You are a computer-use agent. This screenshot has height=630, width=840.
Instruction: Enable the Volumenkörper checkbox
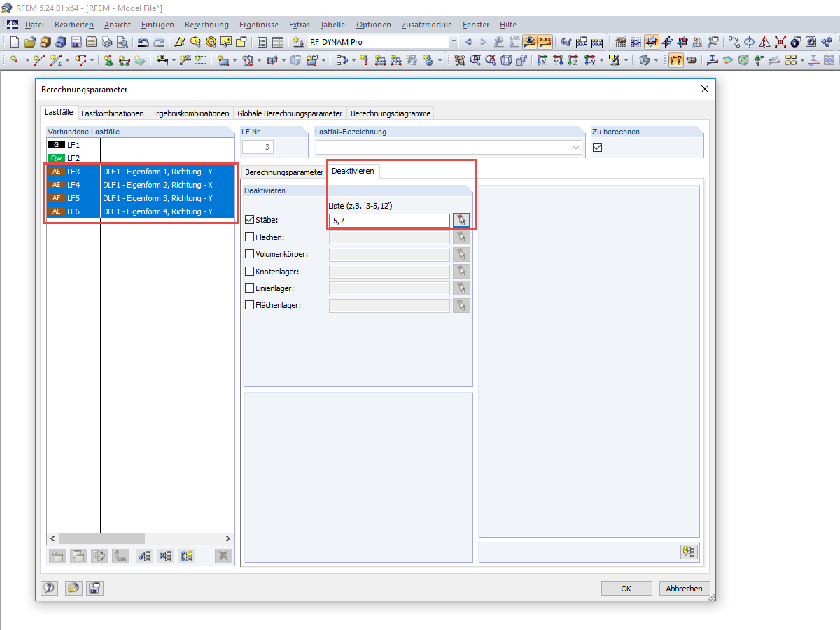[250, 254]
